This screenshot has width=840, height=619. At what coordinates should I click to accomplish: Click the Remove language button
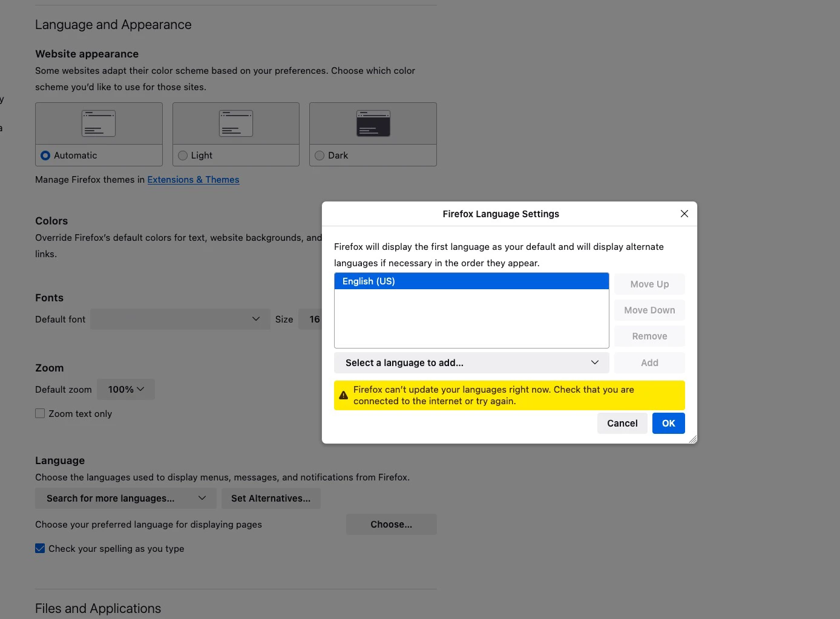[649, 336]
